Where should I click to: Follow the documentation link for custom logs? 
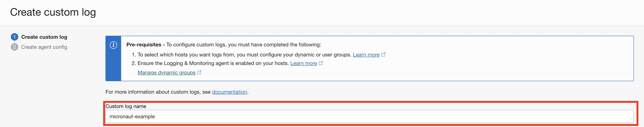coord(229,92)
